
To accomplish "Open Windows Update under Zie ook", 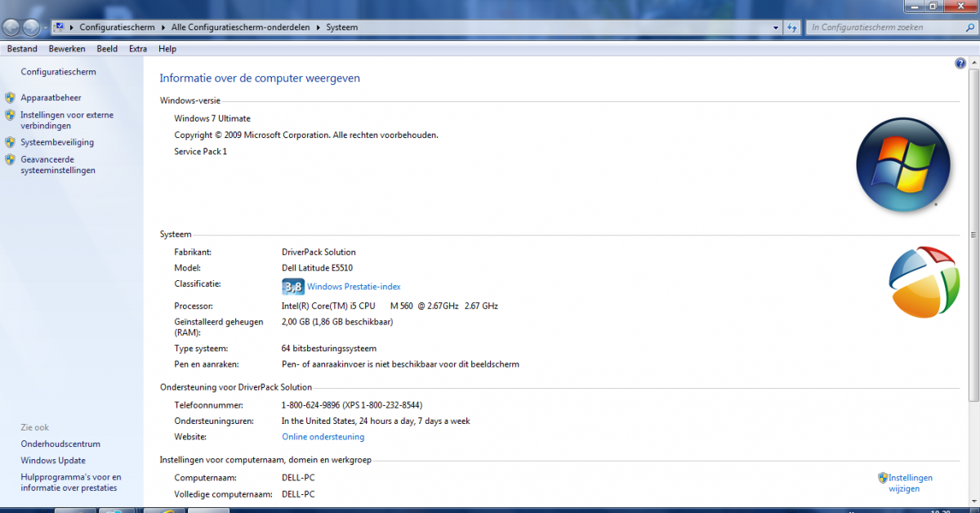I will pyautogui.click(x=53, y=461).
